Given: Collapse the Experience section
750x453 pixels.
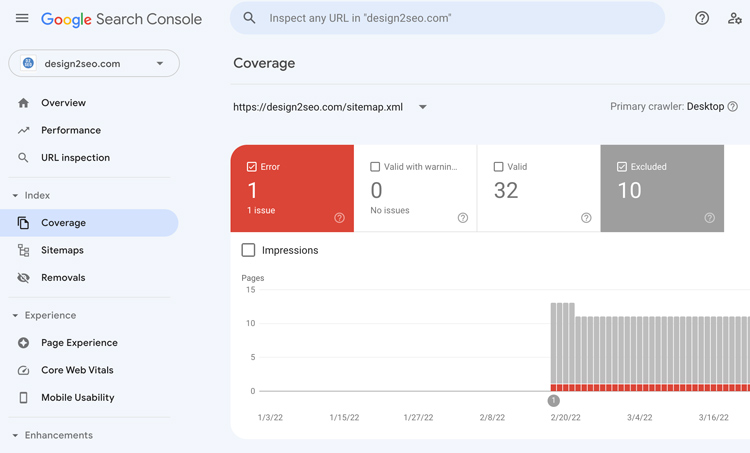Looking at the screenshot, I should pos(15,315).
